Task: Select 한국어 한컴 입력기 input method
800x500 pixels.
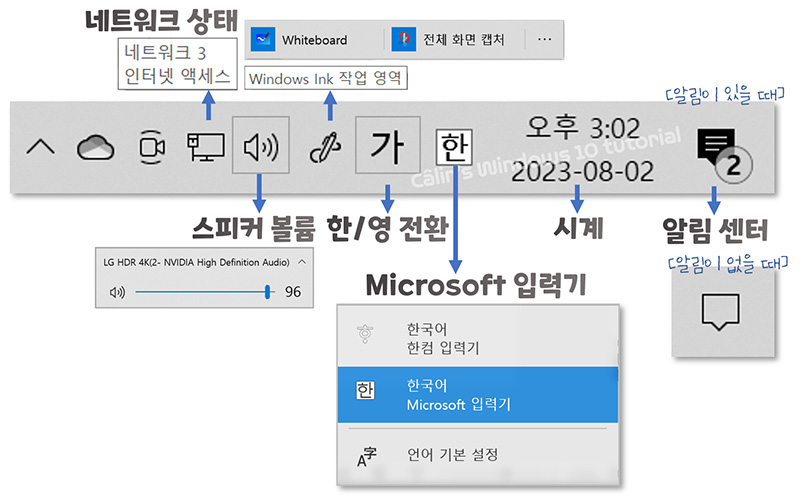Action: (x=478, y=338)
